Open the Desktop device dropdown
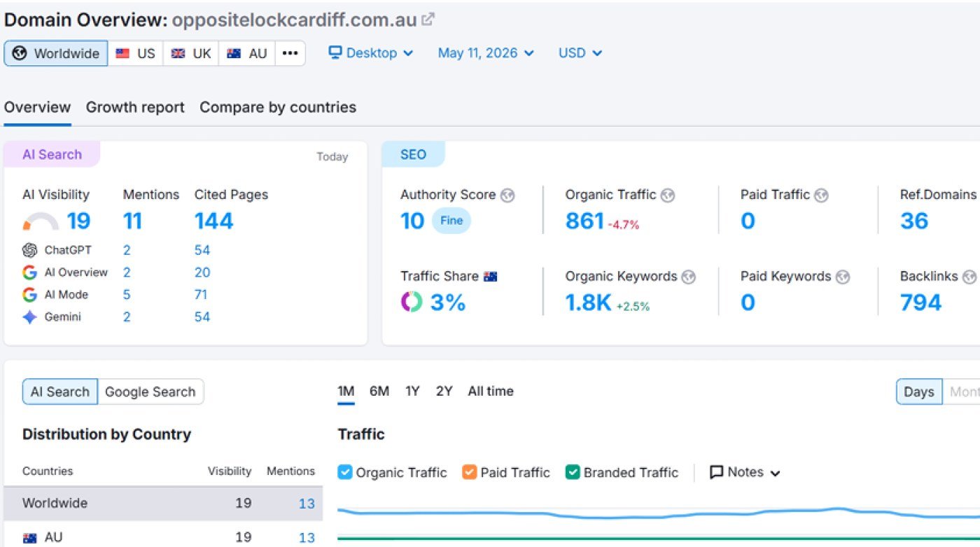Image resolution: width=980 pixels, height=547 pixels. (371, 53)
